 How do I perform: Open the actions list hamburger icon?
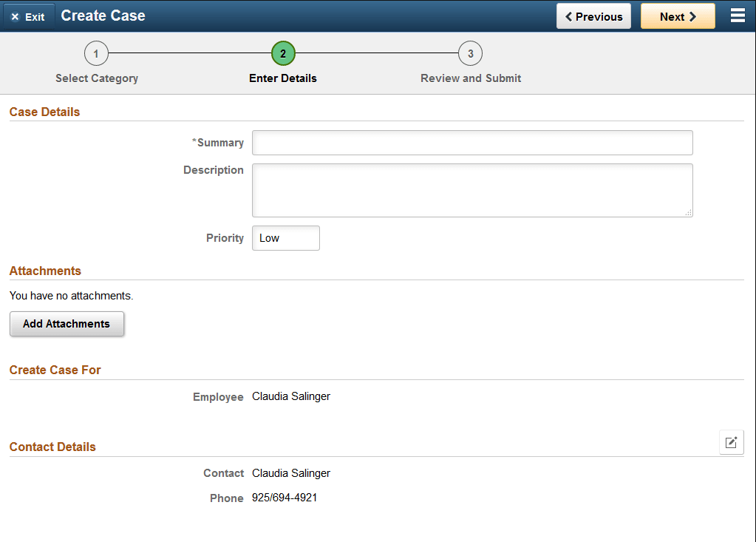coord(738,14)
